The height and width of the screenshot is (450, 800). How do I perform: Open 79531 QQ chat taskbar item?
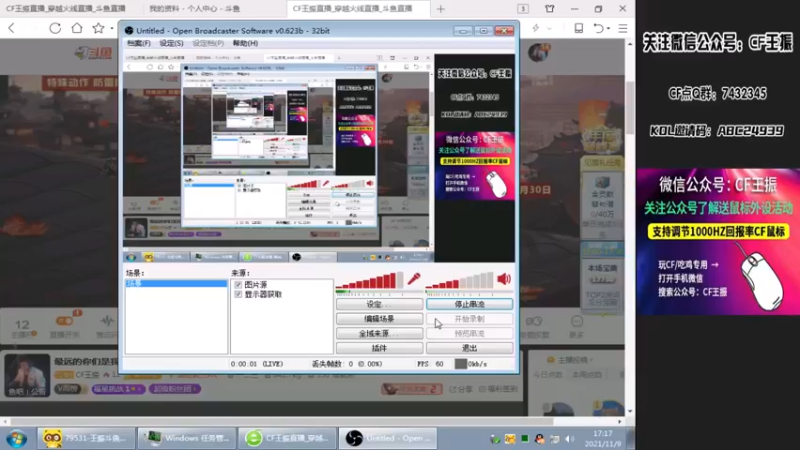86,438
